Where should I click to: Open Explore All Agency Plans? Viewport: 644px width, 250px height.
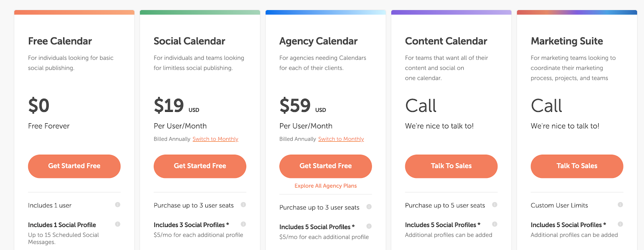coord(325,186)
